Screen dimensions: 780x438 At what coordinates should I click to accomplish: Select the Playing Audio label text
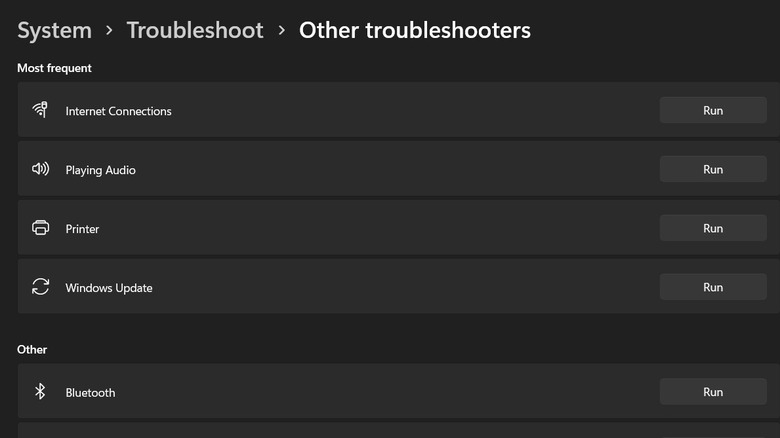point(100,170)
